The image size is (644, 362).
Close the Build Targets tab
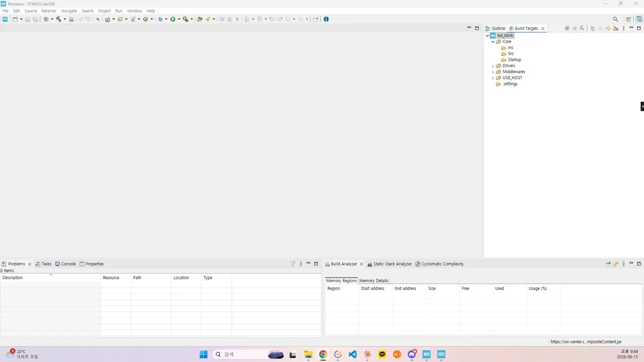tap(543, 28)
